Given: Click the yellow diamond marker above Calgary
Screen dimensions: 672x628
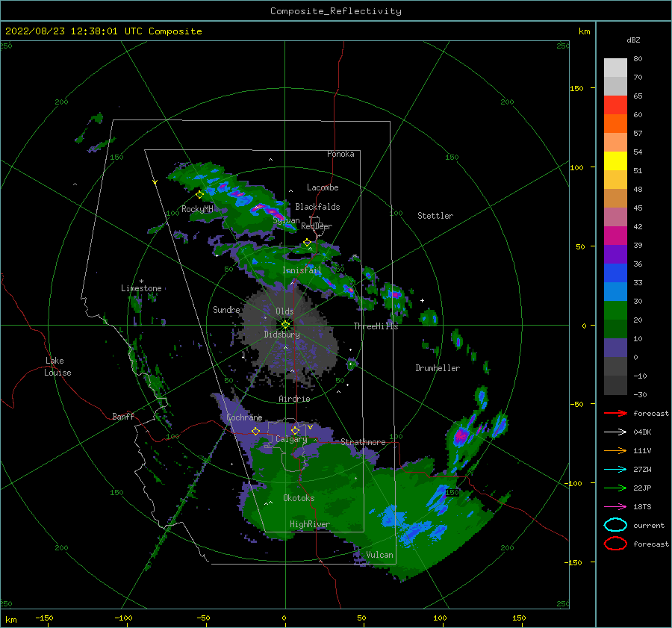Looking at the screenshot, I should point(295,430).
